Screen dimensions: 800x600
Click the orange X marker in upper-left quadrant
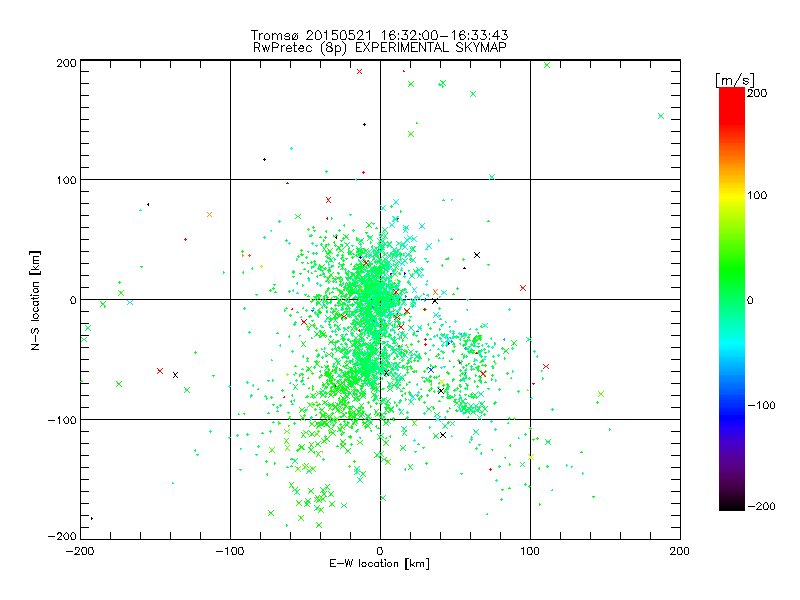click(x=209, y=215)
